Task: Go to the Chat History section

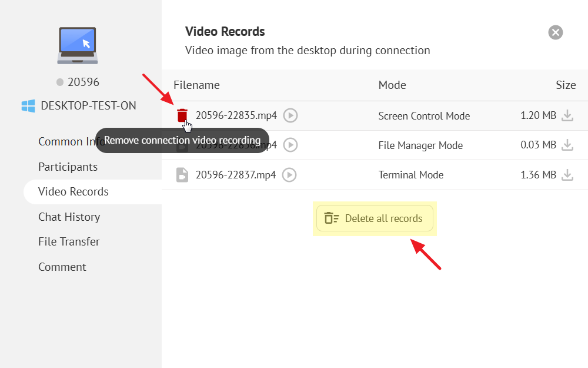Action: coord(69,217)
